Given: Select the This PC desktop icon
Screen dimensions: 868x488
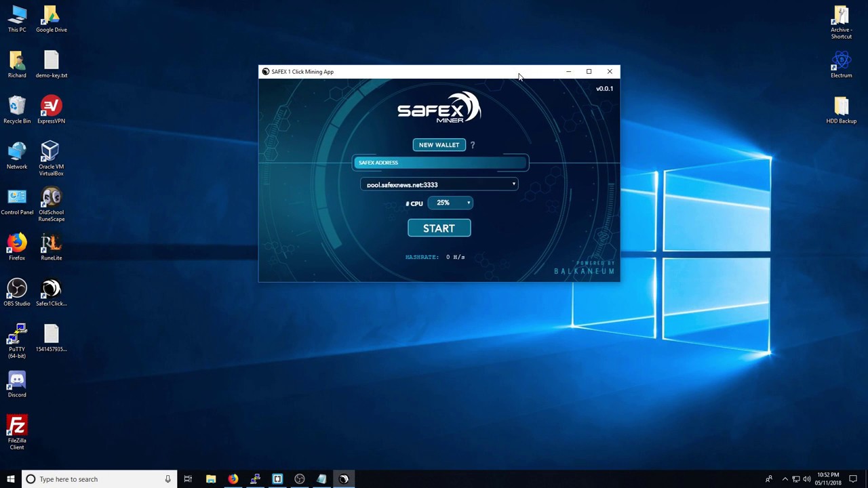Looking at the screenshot, I should tap(17, 19).
